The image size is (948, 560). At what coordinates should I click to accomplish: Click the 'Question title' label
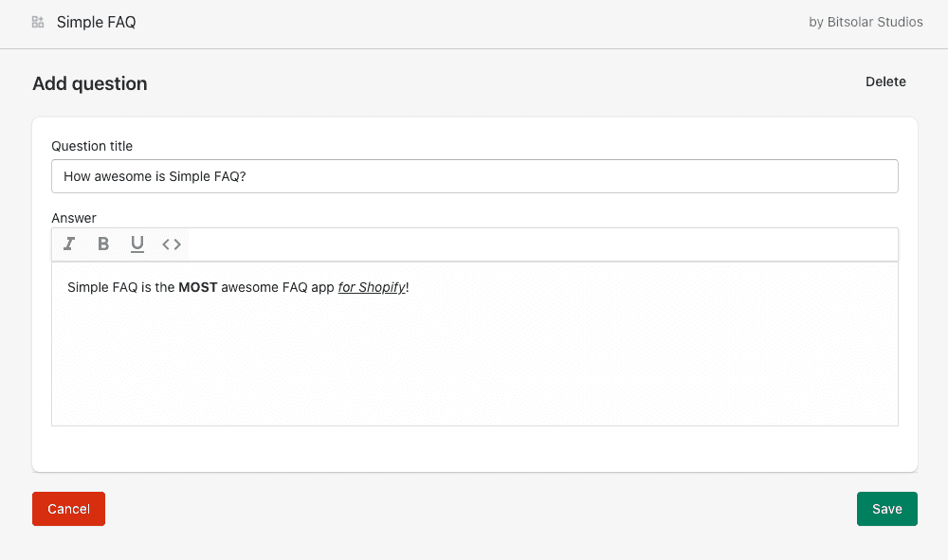tap(92, 146)
